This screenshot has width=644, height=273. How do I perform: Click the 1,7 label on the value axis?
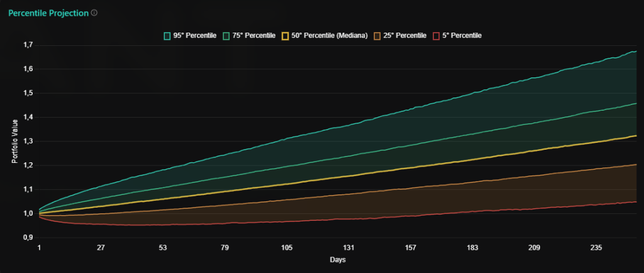coord(28,45)
